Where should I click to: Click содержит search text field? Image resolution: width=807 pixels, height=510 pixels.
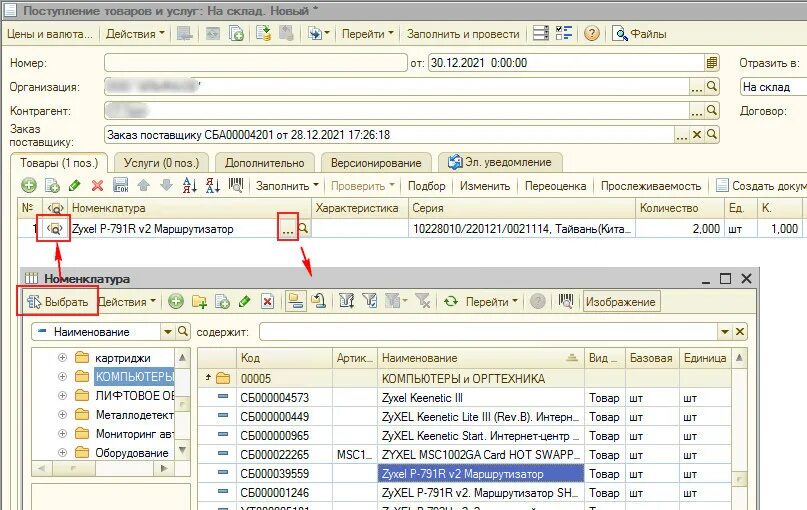coord(488,332)
